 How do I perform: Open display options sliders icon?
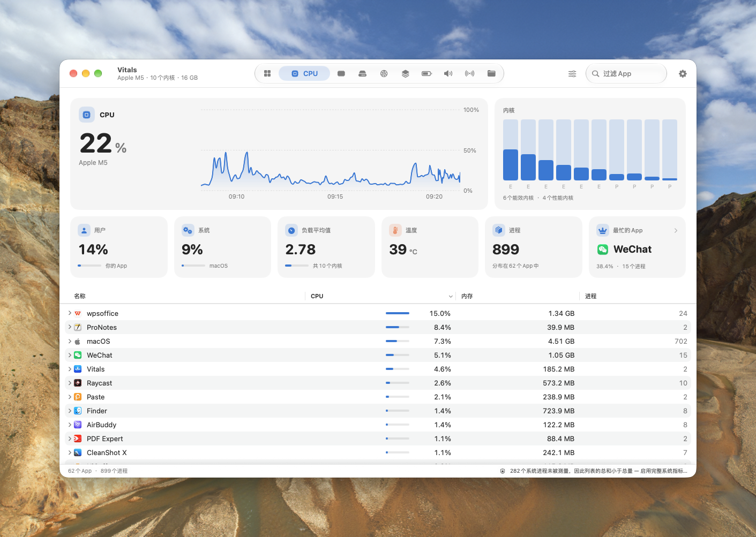[x=572, y=73]
